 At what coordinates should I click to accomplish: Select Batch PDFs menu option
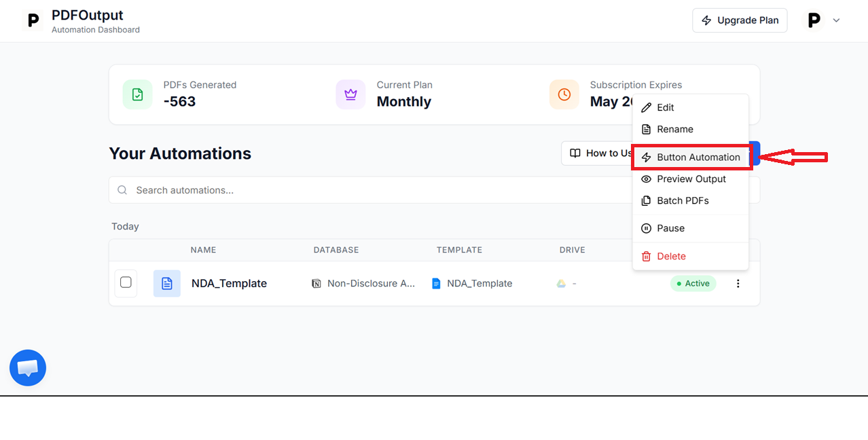[x=690, y=200]
